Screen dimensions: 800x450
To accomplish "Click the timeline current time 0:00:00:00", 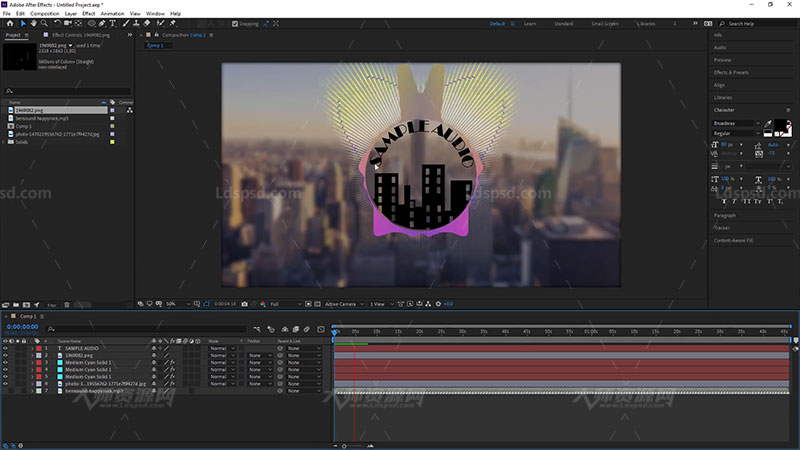I will (22, 327).
